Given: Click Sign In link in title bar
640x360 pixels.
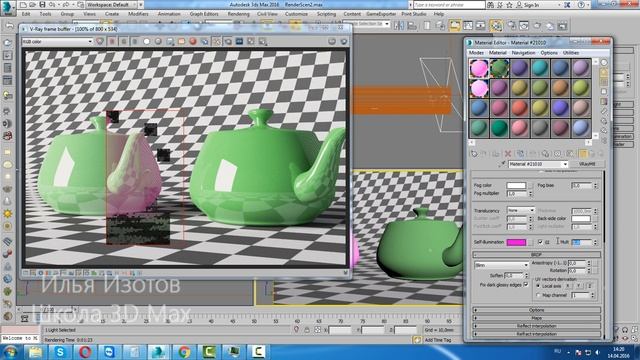Looking at the screenshot, I should point(531,5).
